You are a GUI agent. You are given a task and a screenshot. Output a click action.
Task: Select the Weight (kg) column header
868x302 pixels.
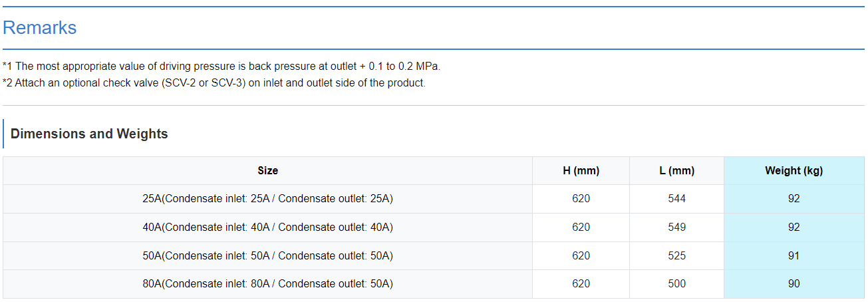[x=794, y=171]
